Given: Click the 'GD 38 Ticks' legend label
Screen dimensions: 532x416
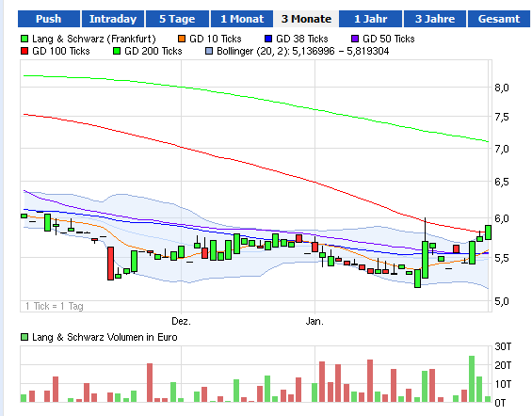Looking at the screenshot, I should pyautogui.click(x=302, y=39).
